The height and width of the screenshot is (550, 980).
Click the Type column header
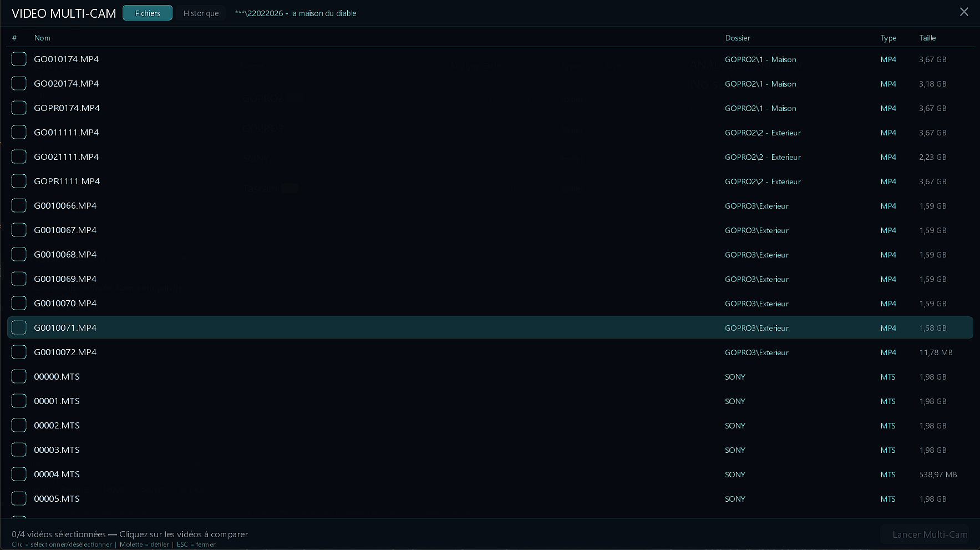(888, 38)
